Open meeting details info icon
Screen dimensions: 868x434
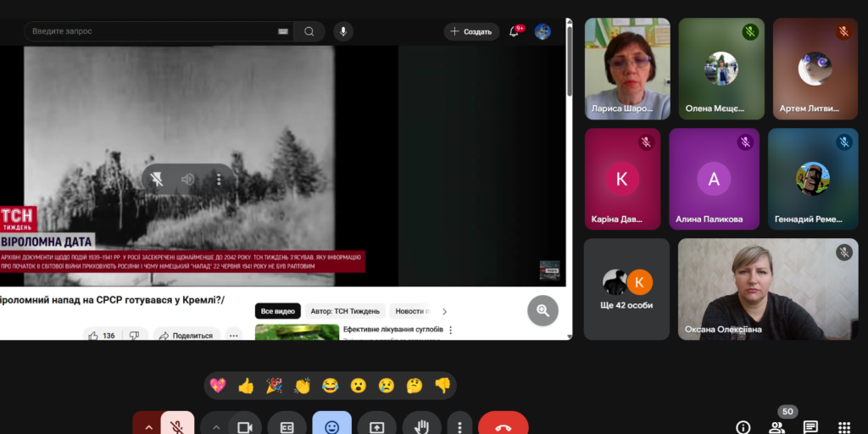[743, 427]
